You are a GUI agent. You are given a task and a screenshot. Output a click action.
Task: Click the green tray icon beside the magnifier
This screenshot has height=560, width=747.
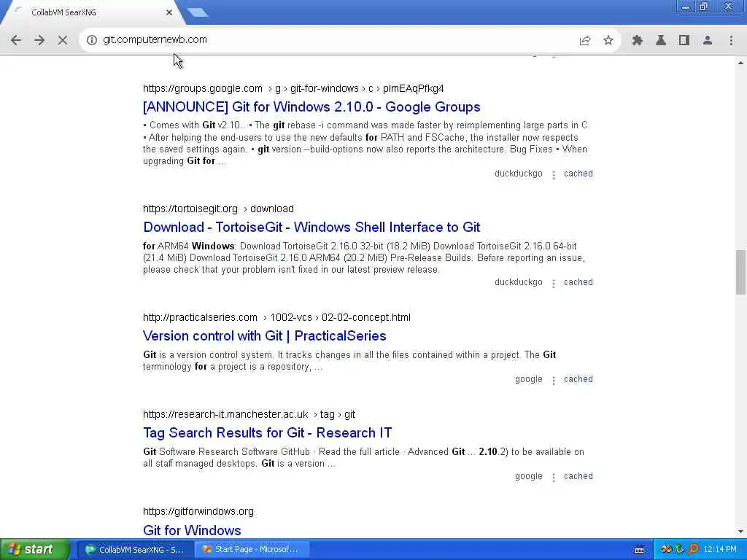click(x=679, y=550)
